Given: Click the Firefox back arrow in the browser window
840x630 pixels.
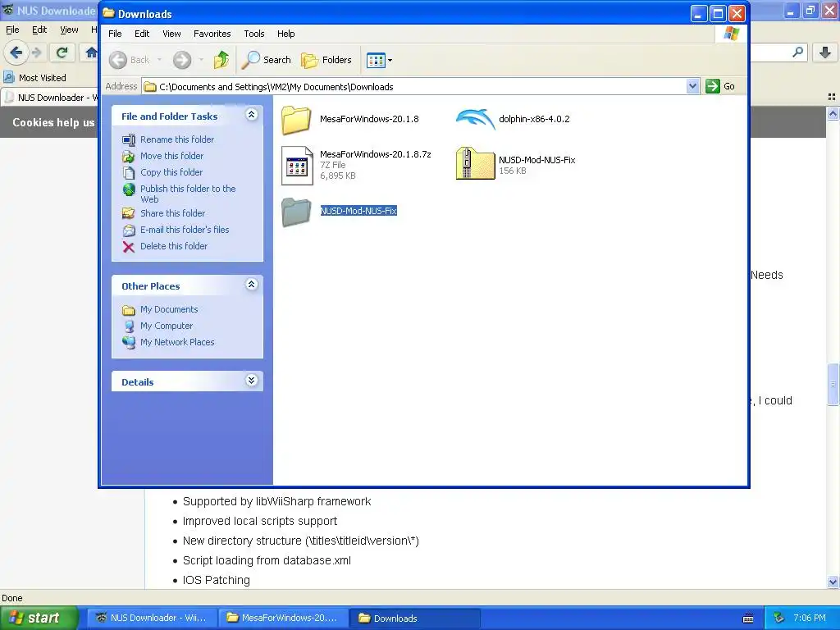Looking at the screenshot, I should [16, 52].
